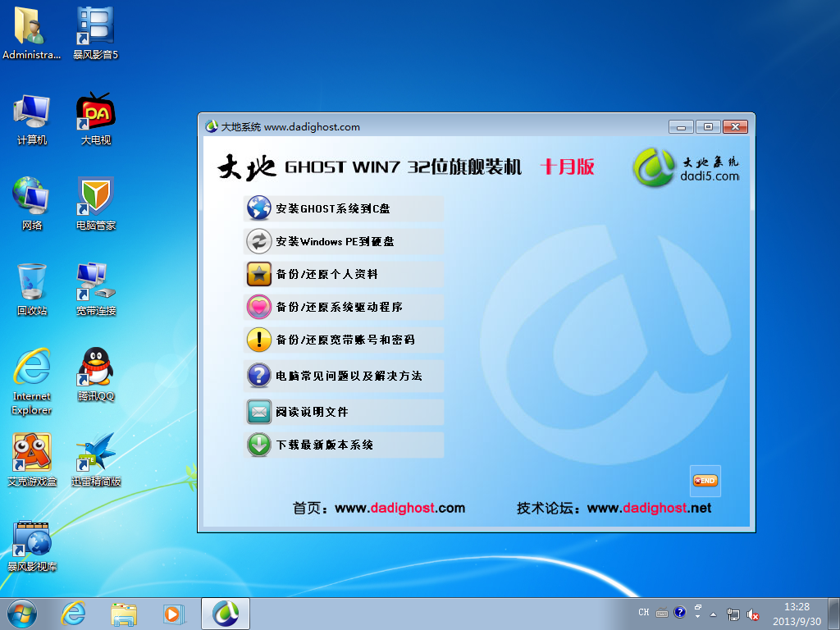Click the keyboard icon in system tray
This screenshot has height=630, width=840.
pos(662,612)
